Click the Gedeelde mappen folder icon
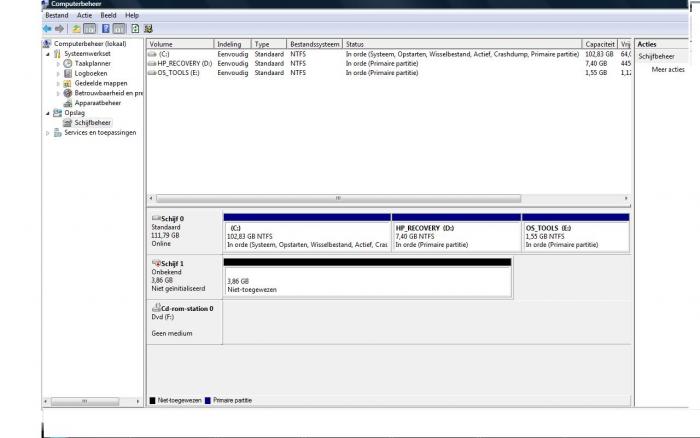This screenshot has height=438, width=700. (x=67, y=83)
